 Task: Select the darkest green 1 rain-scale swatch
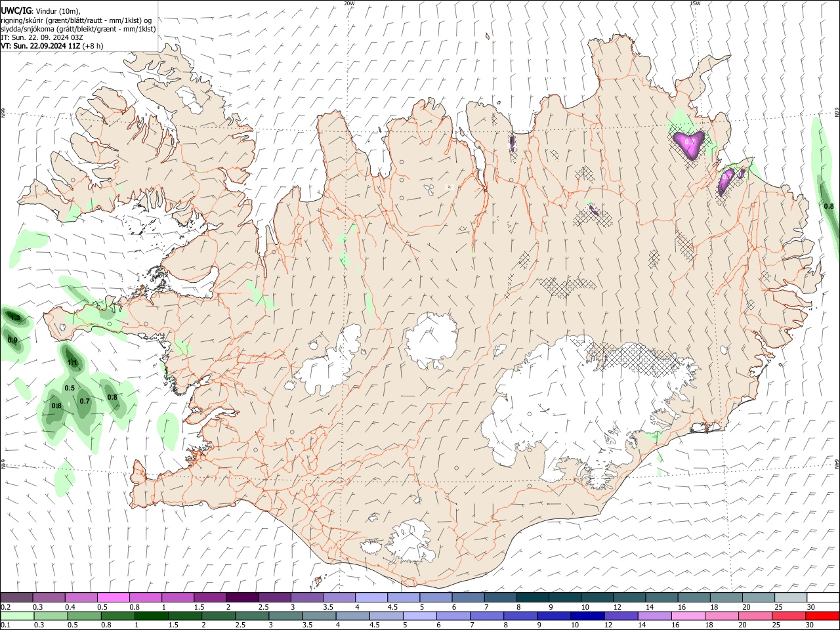[152, 616]
